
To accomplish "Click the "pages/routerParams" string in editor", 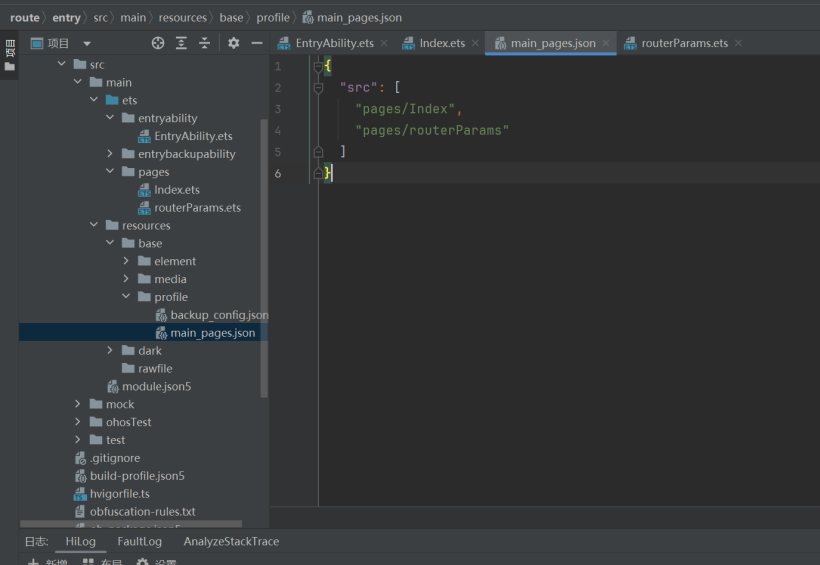I will pyautogui.click(x=432, y=130).
